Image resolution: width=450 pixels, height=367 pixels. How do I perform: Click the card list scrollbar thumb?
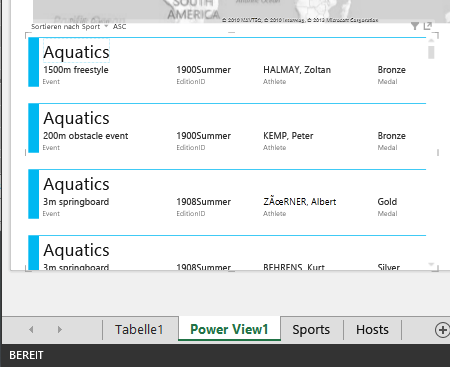click(x=431, y=52)
